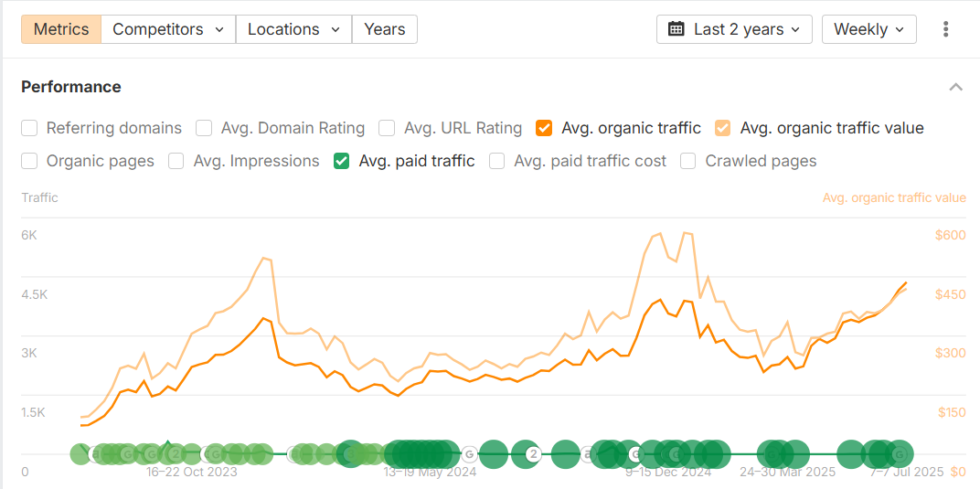This screenshot has height=489, width=980.
Task: Collapse the Performance section chevron
Action: coord(955,87)
